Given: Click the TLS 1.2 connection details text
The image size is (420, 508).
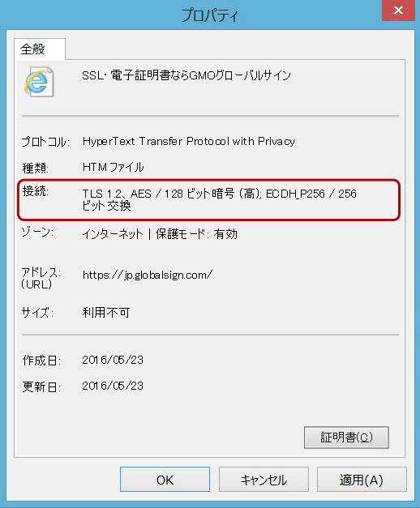Looking at the screenshot, I should tap(219, 199).
